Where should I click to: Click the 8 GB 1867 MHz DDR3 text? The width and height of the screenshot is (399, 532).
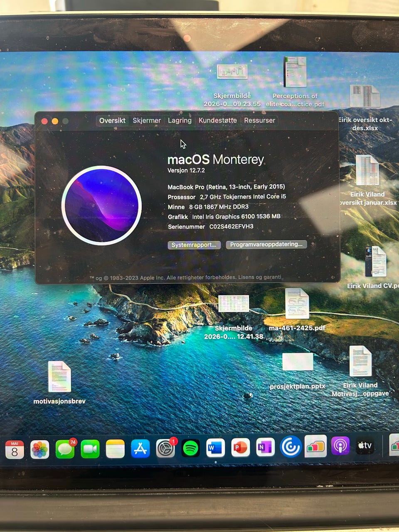(x=219, y=207)
